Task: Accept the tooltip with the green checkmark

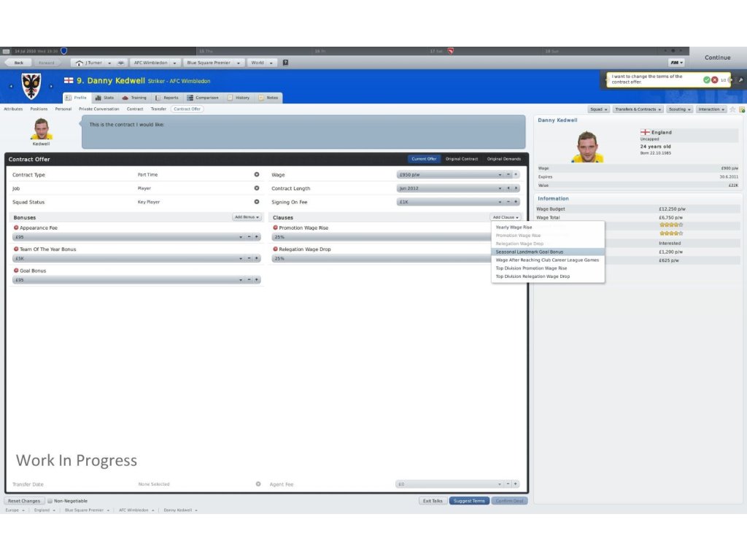Action: click(706, 80)
